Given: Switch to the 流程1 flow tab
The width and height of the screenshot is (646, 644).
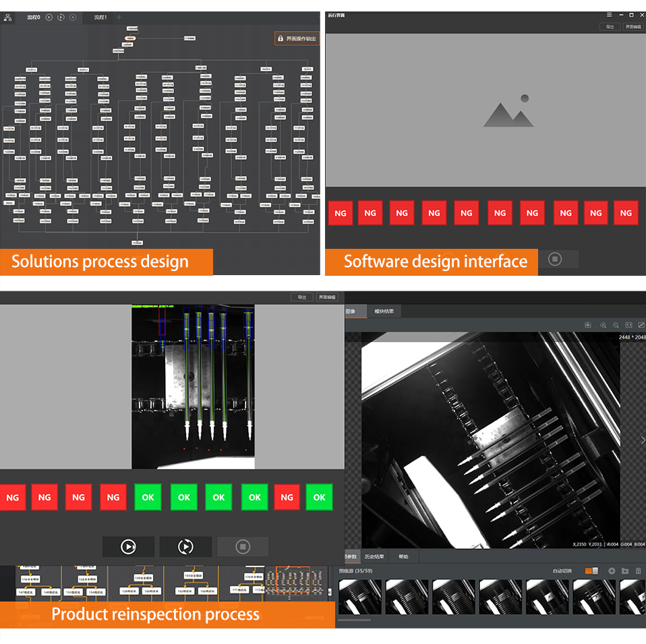Looking at the screenshot, I should coord(100,18).
